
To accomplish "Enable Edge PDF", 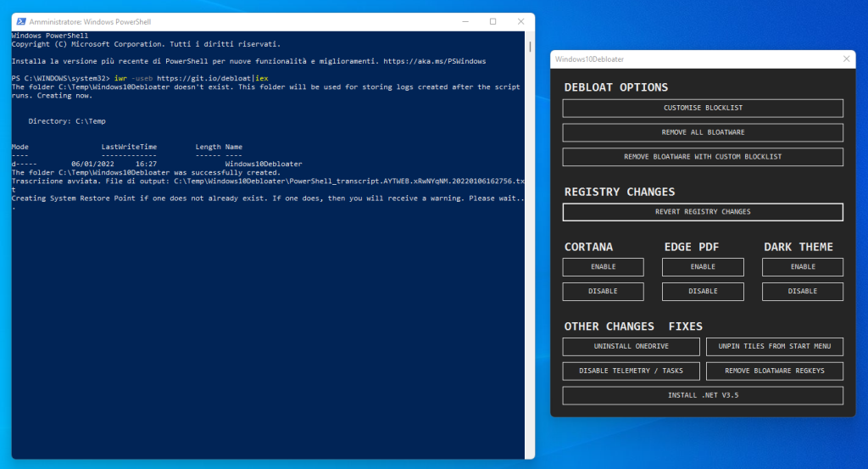I will coord(703,267).
